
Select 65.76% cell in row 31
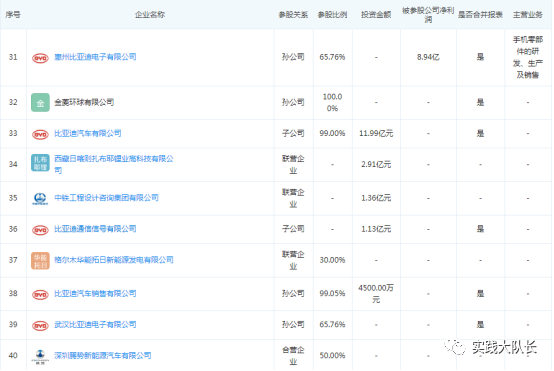click(x=332, y=57)
